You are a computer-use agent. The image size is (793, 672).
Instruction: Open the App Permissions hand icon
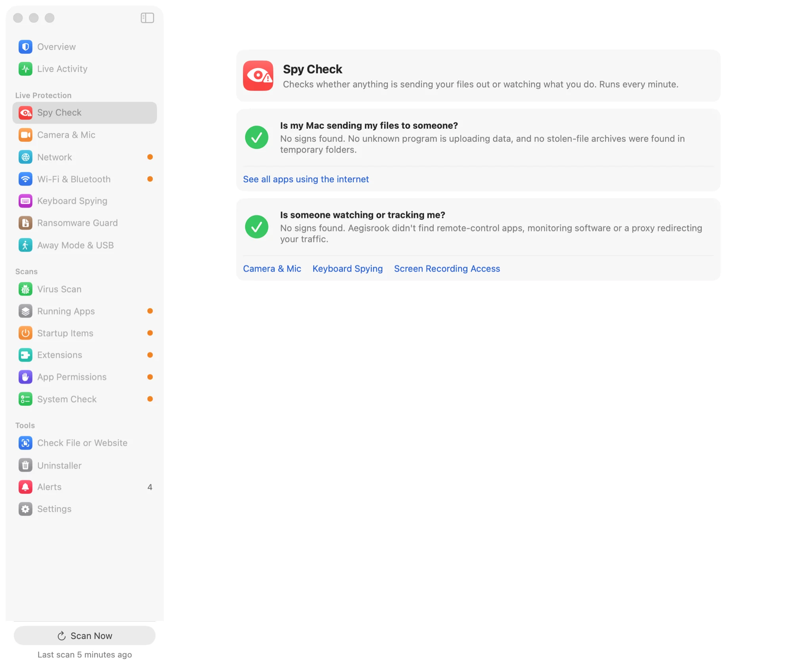tap(25, 377)
